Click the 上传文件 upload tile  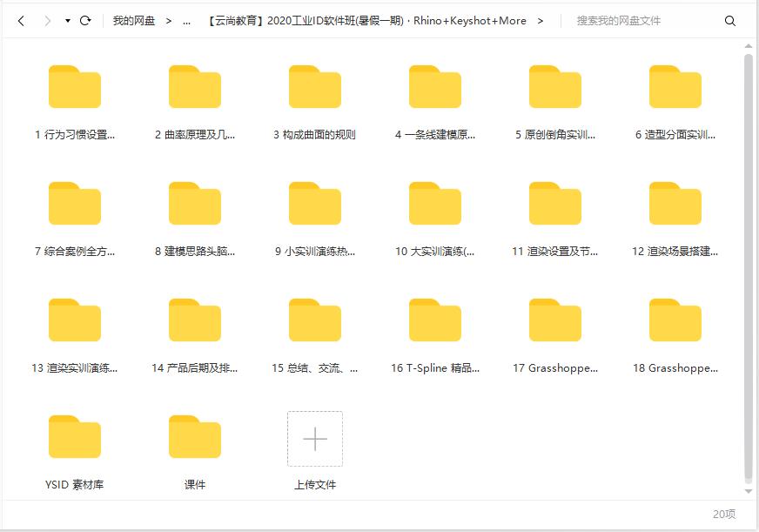pos(315,440)
